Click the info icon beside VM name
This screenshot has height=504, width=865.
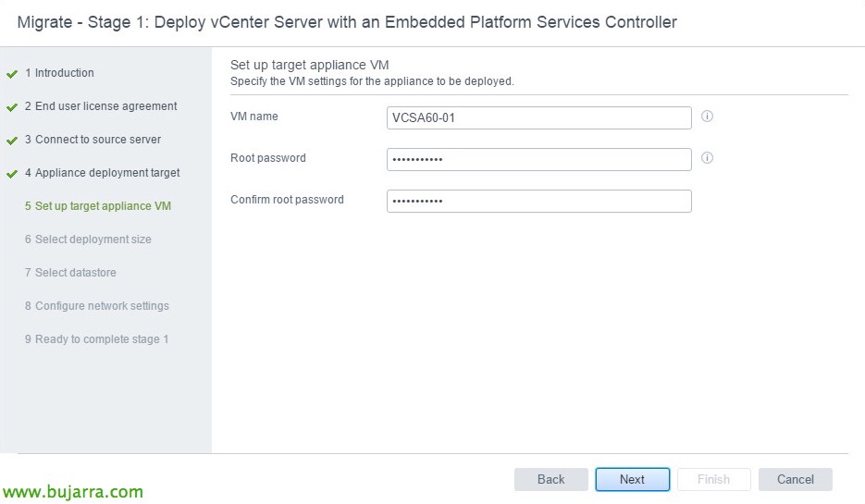[707, 117]
